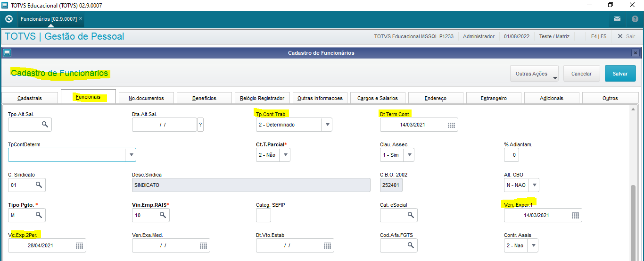Image resolution: width=644 pixels, height=261 pixels.
Task: Open lookup magnifier for Tipo Pgto.
Action: [39, 215]
